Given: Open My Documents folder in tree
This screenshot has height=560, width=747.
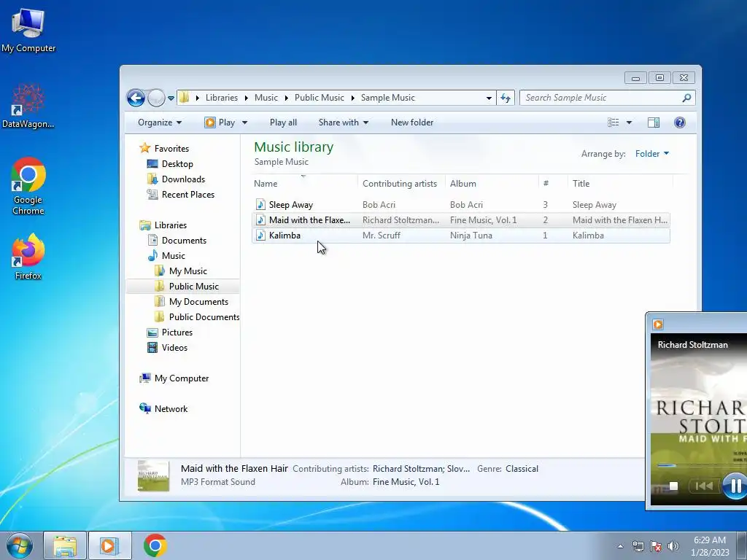Looking at the screenshot, I should pyautogui.click(x=198, y=301).
